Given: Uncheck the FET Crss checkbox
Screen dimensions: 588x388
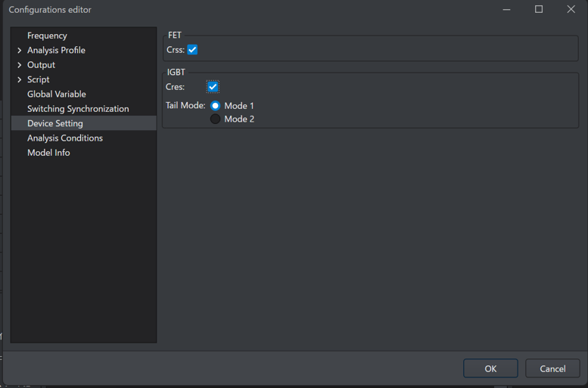Looking at the screenshot, I should click(x=192, y=50).
